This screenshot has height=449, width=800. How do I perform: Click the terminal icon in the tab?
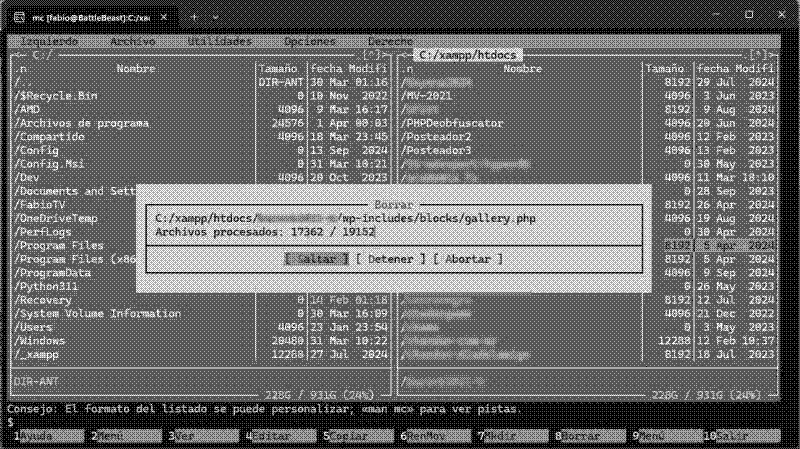pyautogui.click(x=19, y=17)
